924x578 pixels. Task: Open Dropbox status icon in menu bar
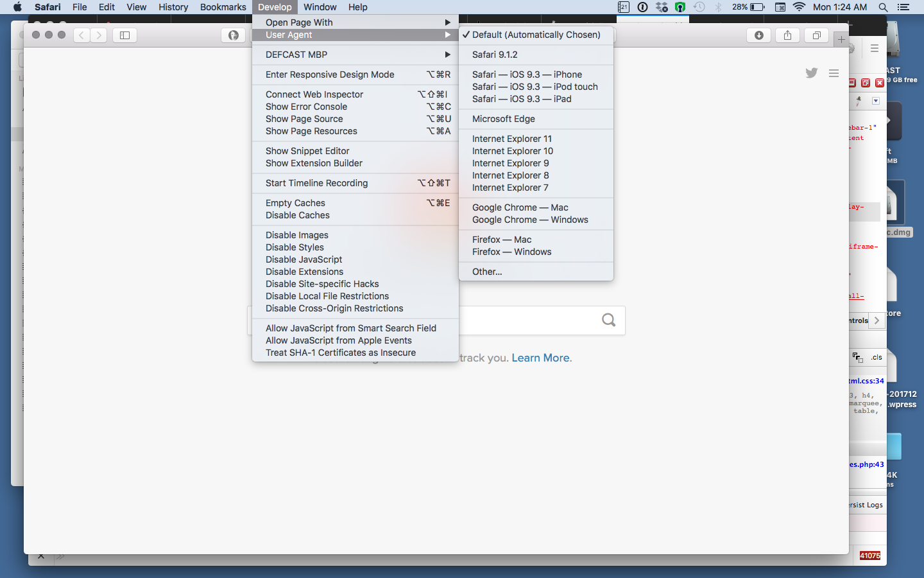tap(662, 7)
